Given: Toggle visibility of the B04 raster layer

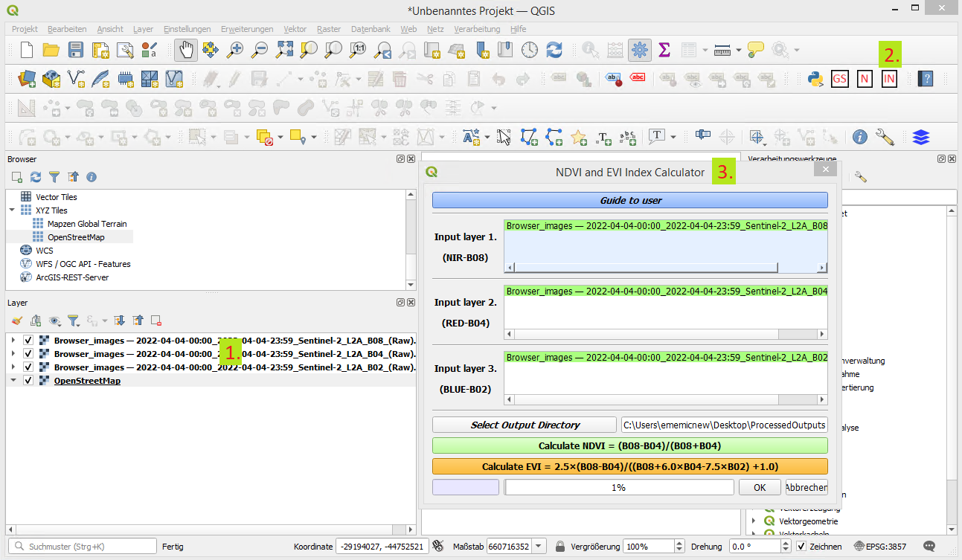Looking at the screenshot, I should coord(28,353).
